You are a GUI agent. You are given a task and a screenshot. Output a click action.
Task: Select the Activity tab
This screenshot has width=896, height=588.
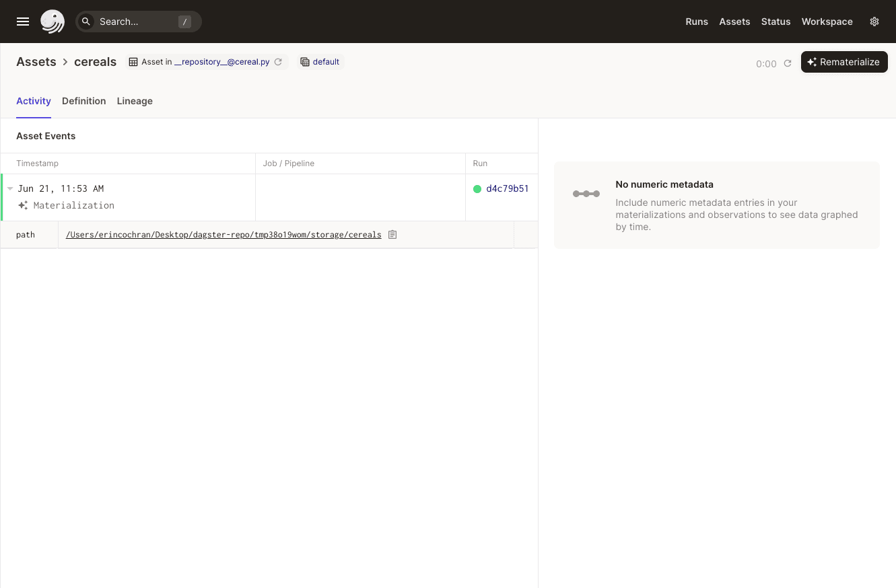(34, 101)
